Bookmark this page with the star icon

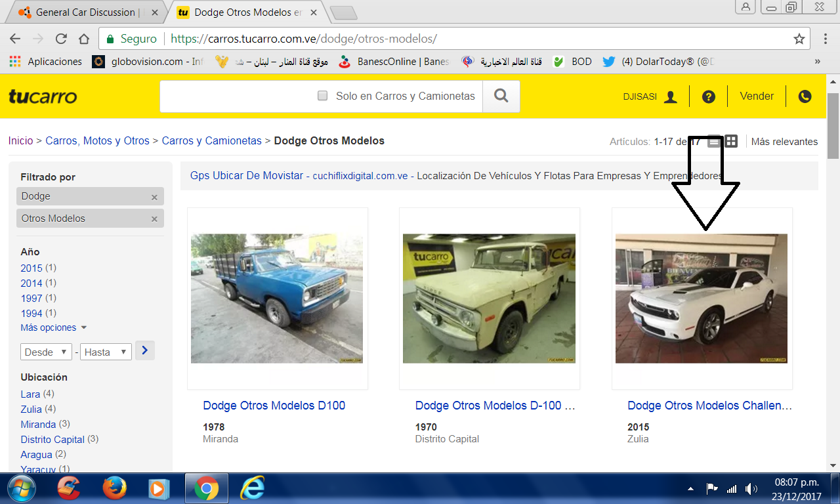(x=799, y=39)
